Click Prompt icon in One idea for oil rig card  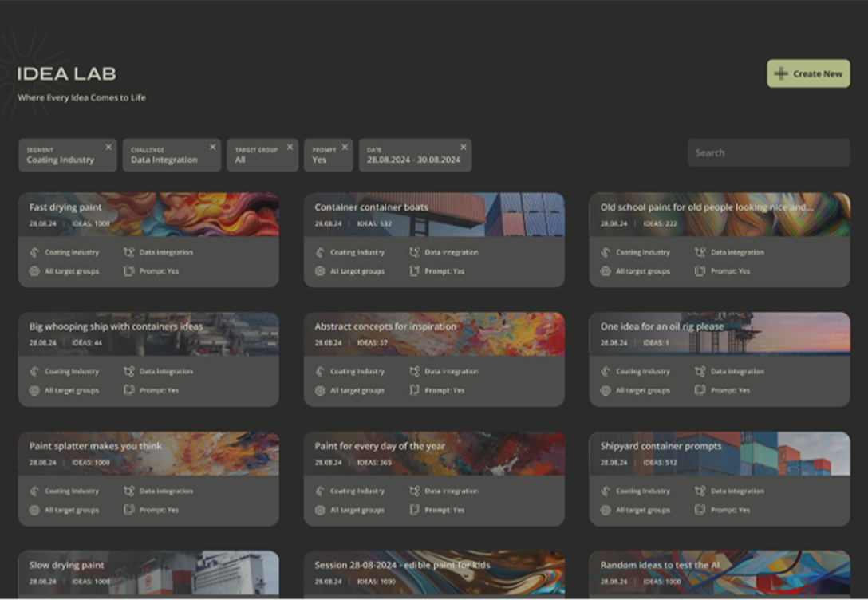[x=700, y=391]
